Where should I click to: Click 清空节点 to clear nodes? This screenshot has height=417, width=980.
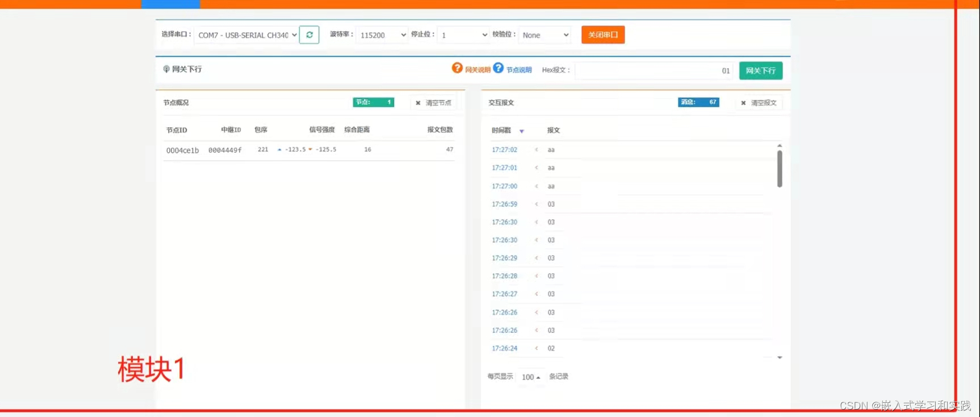click(433, 103)
